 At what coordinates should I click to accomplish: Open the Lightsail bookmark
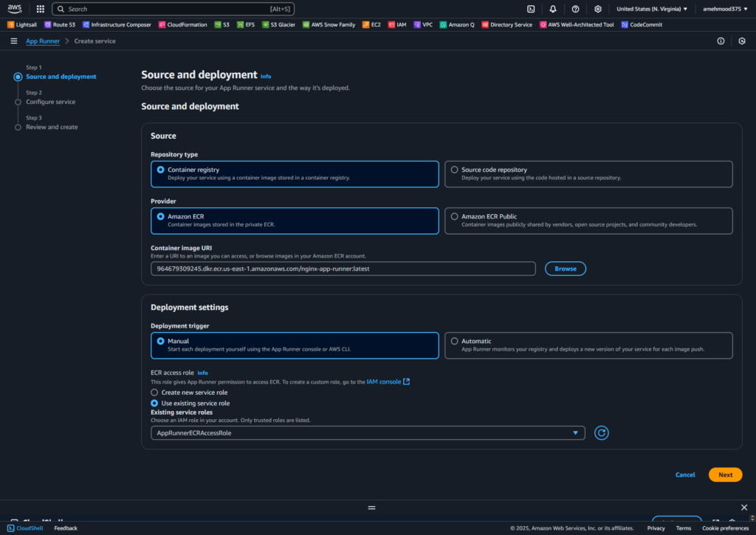22,24
